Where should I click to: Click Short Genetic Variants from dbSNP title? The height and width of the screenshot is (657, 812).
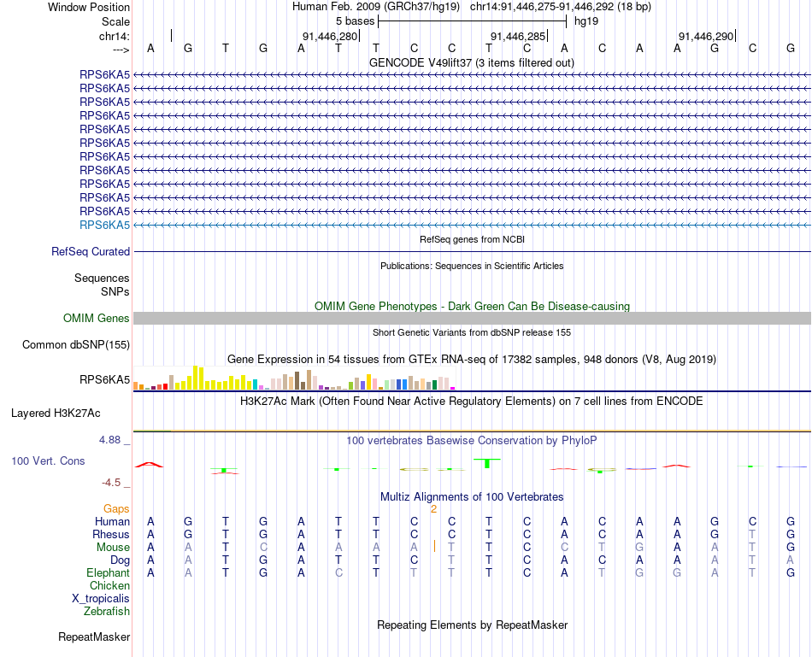click(x=472, y=332)
